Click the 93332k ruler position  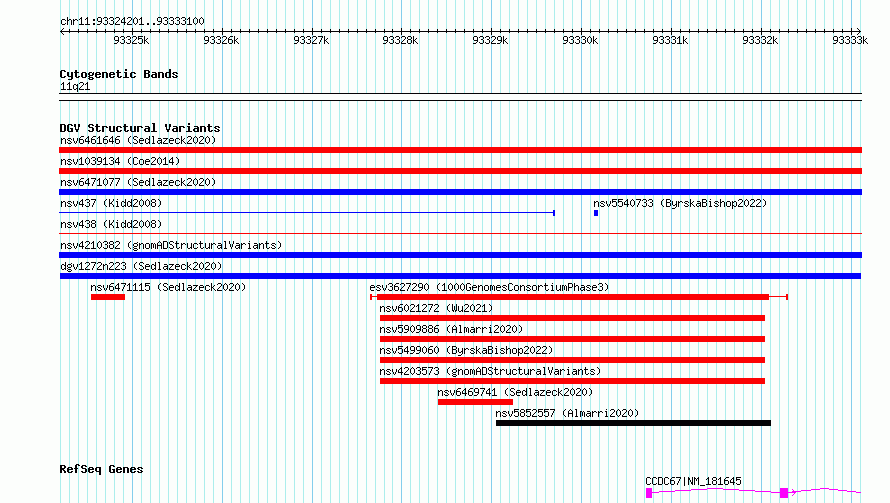(761, 40)
